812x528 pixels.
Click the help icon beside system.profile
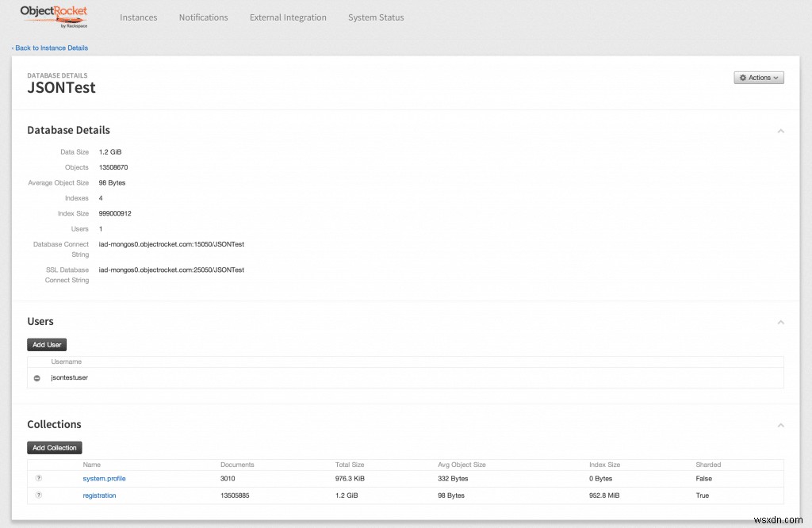click(x=38, y=478)
